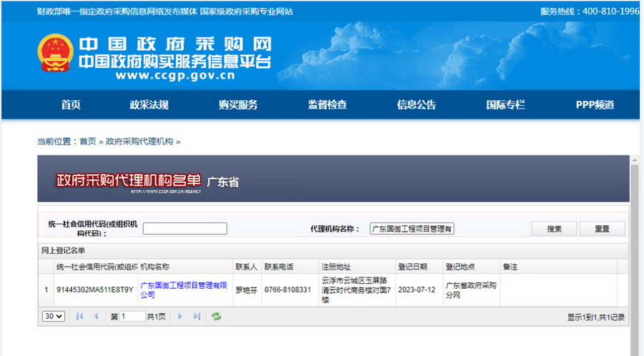Select credit code 91445302MA511E8T9Y cell
The image size is (644, 356).
(x=95, y=290)
